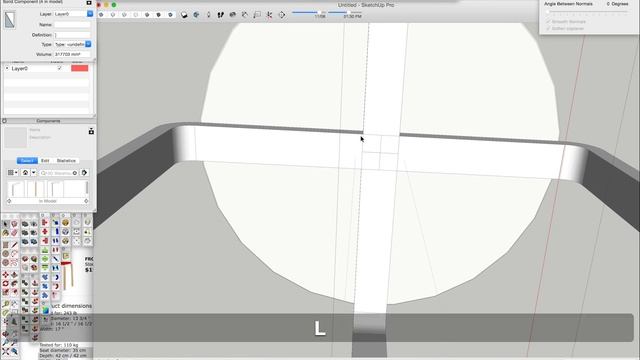
Task: Click the Name input field
Action: [72, 24]
